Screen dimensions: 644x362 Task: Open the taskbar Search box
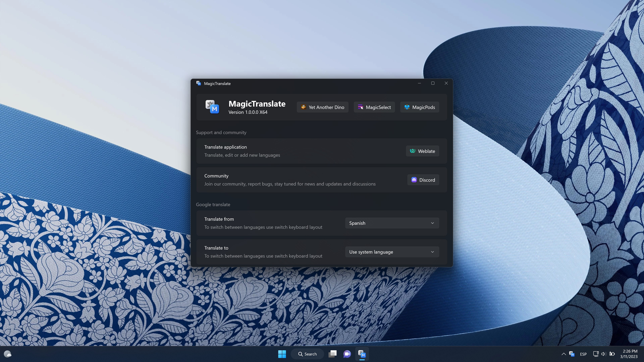tap(307, 354)
